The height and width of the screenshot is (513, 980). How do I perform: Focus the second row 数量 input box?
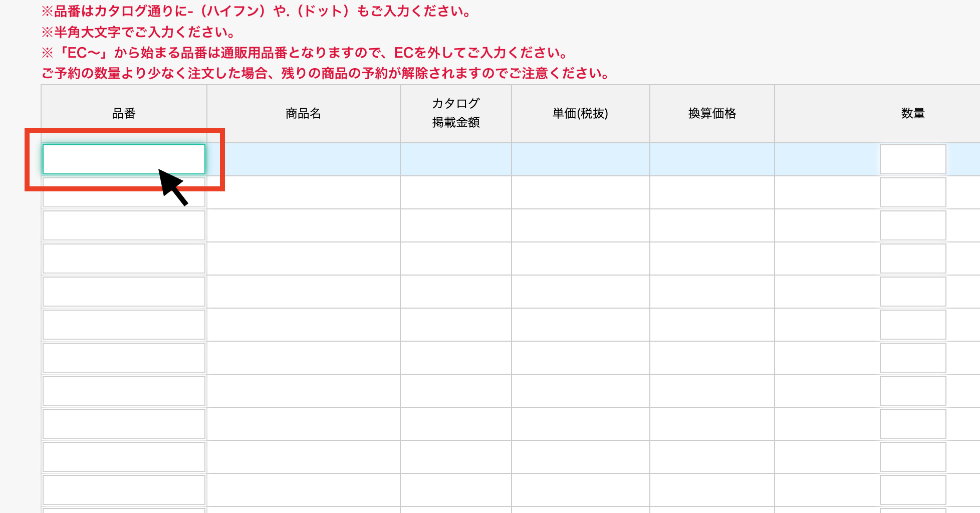click(x=912, y=192)
